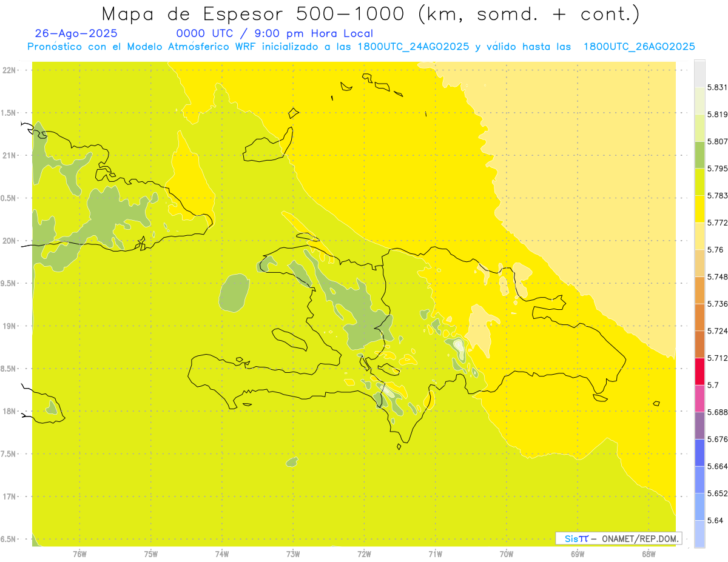Click the legend value '5.76'
This screenshot has height=562, width=728.
tap(715, 250)
